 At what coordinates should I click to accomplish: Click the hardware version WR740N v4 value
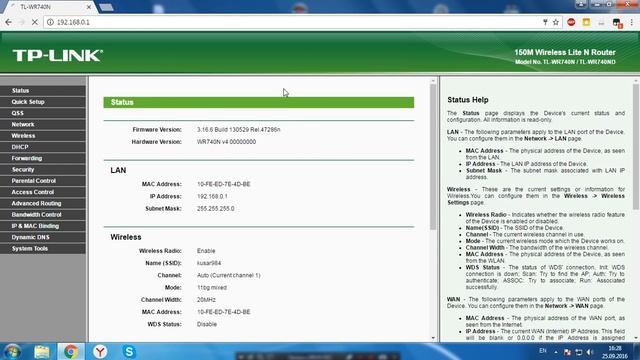(x=227, y=142)
